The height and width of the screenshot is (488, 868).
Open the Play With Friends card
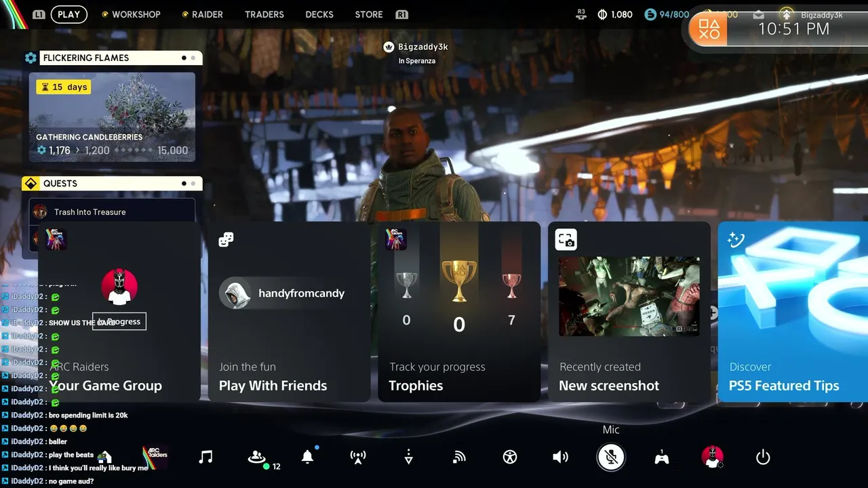290,312
